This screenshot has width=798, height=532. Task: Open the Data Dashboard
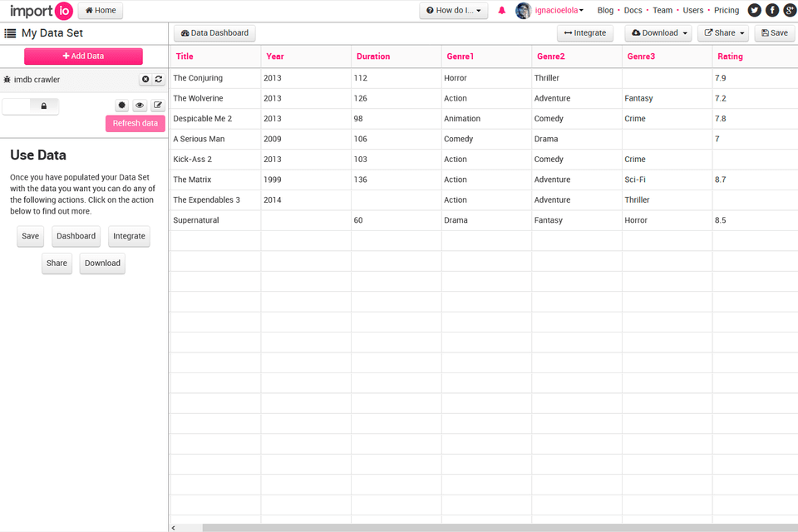click(214, 33)
